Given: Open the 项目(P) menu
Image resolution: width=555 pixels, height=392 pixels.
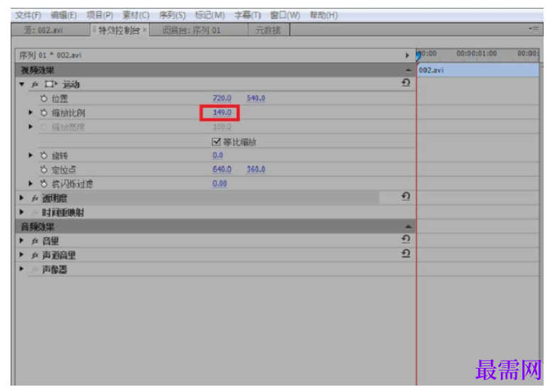Looking at the screenshot, I should pos(99,16).
